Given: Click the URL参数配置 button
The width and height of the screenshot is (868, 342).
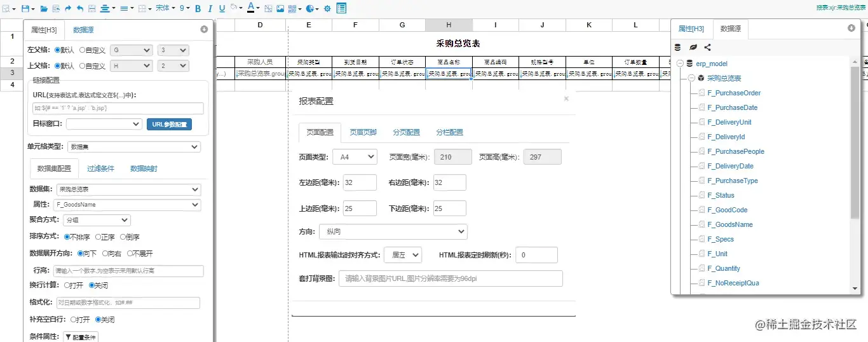Looking at the screenshot, I should tap(169, 125).
